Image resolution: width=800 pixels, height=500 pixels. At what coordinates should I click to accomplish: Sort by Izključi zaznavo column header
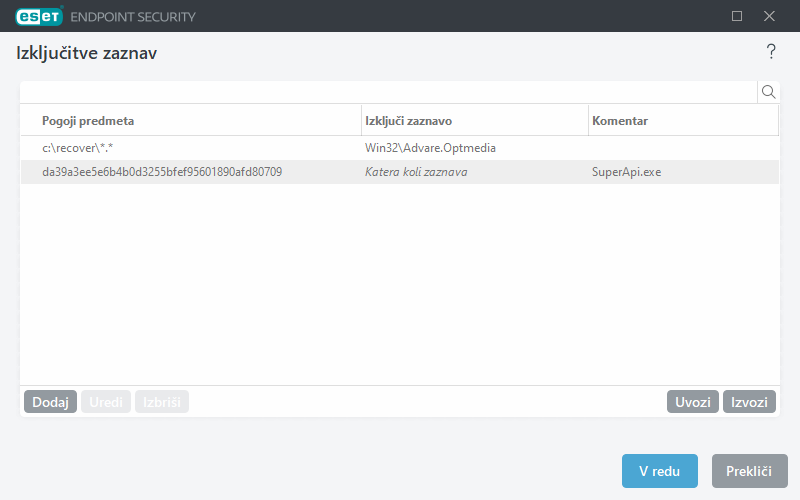point(474,121)
